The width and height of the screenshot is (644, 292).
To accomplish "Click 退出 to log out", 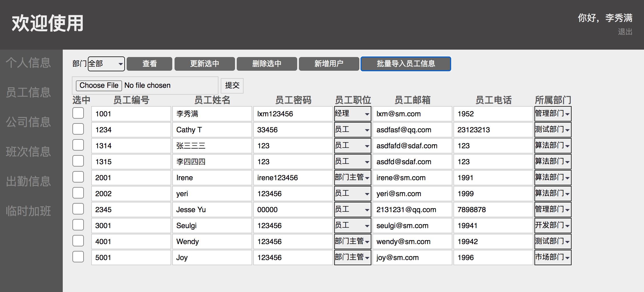I will click(x=625, y=32).
